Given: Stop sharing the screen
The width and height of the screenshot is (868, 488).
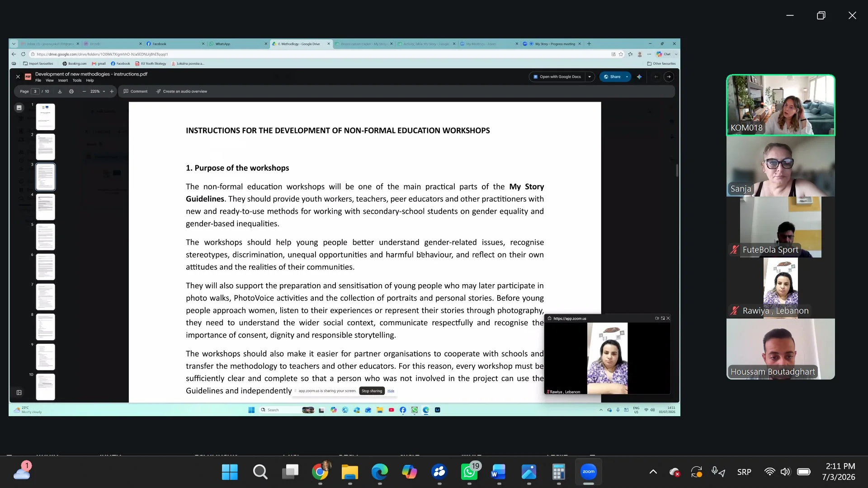Looking at the screenshot, I should [x=372, y=391].
